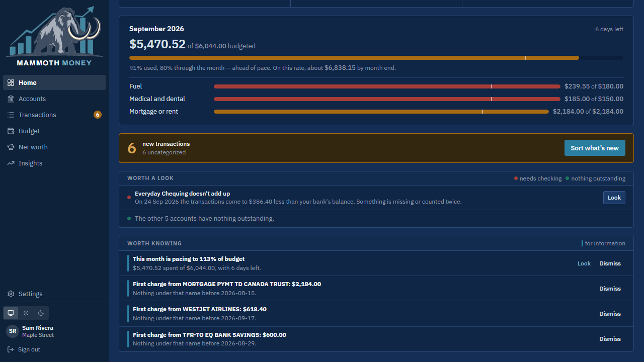Switch to system theme mode
Viewport: 644px width, 362px height.
pos(11,313)
